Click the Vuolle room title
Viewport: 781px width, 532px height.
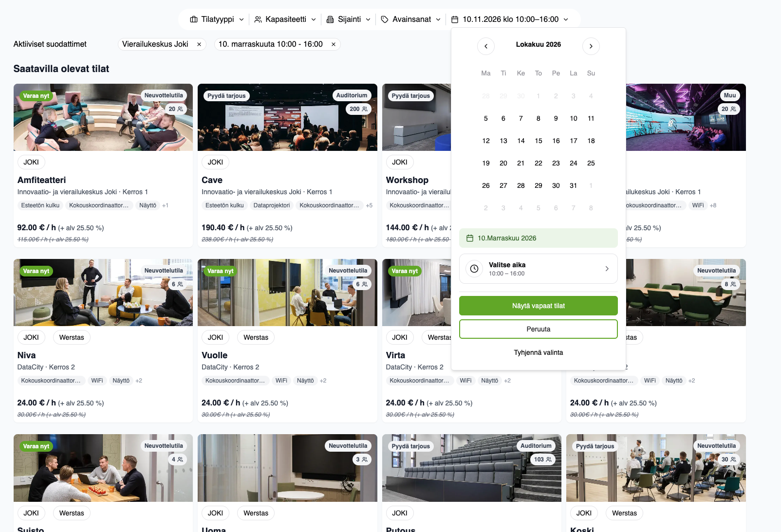(x=215, y=355)
